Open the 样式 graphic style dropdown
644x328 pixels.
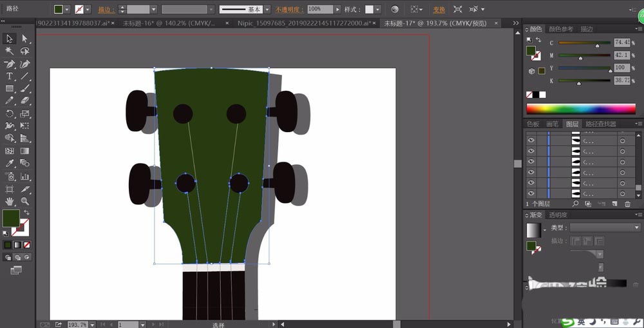point(377,10)
